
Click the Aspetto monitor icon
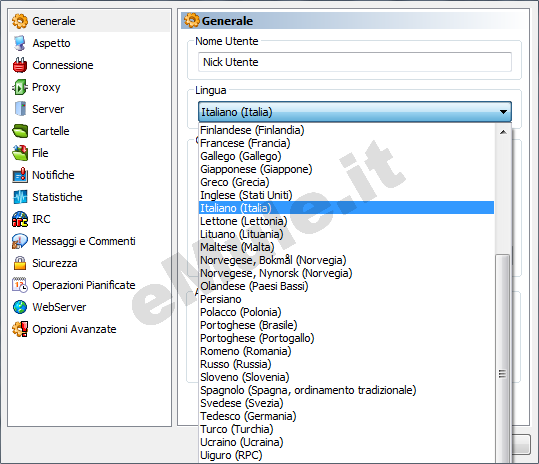(x=20, y=43)
